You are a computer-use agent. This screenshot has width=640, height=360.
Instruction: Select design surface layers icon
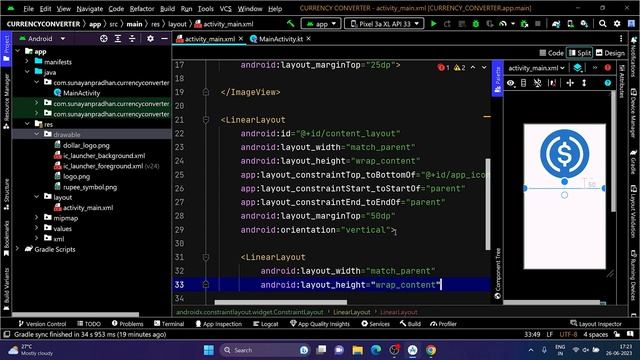(x=577, y=68)
